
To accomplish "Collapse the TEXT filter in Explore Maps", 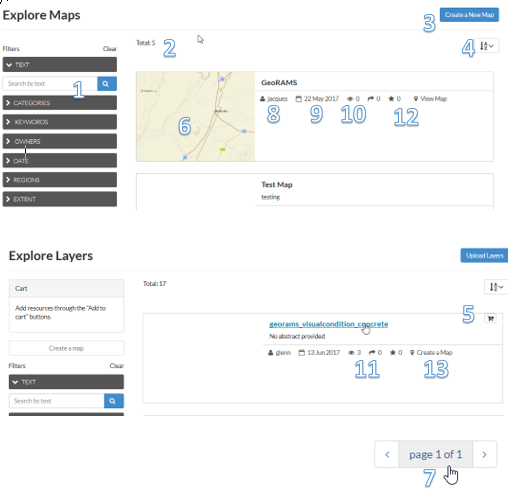I will pos(60,64).
